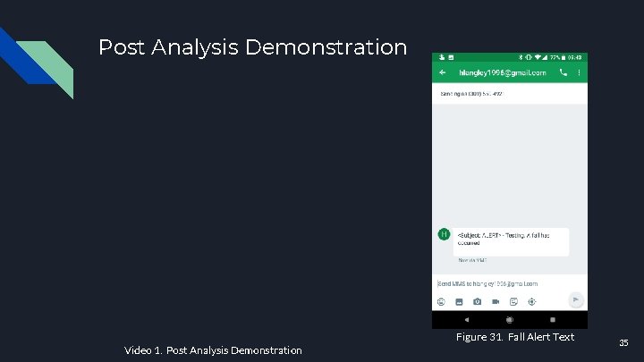The width and height of the screenshot is (644, 362).
Task: Tap the 'Sending as' phone number bar
Action: click(510, 94)
